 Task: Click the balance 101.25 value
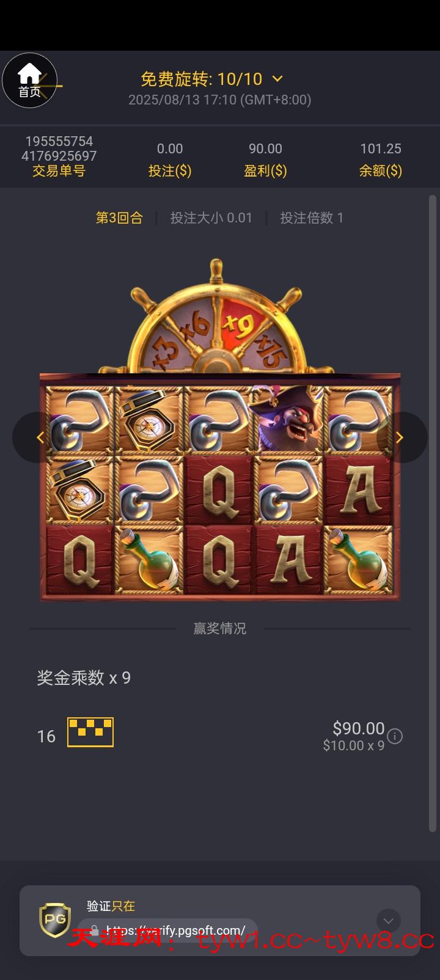click(381, 148)
